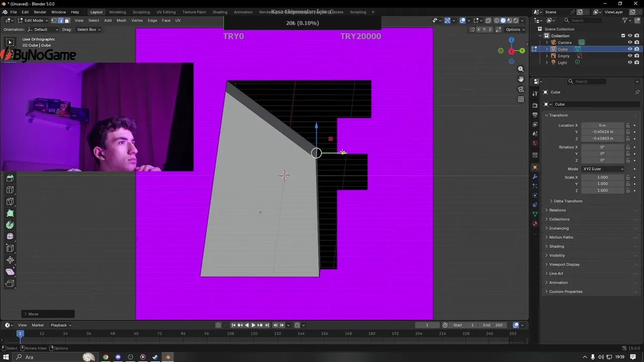
Task: Open the Modifiers wrench tab icon
Action: coord(535,177)
